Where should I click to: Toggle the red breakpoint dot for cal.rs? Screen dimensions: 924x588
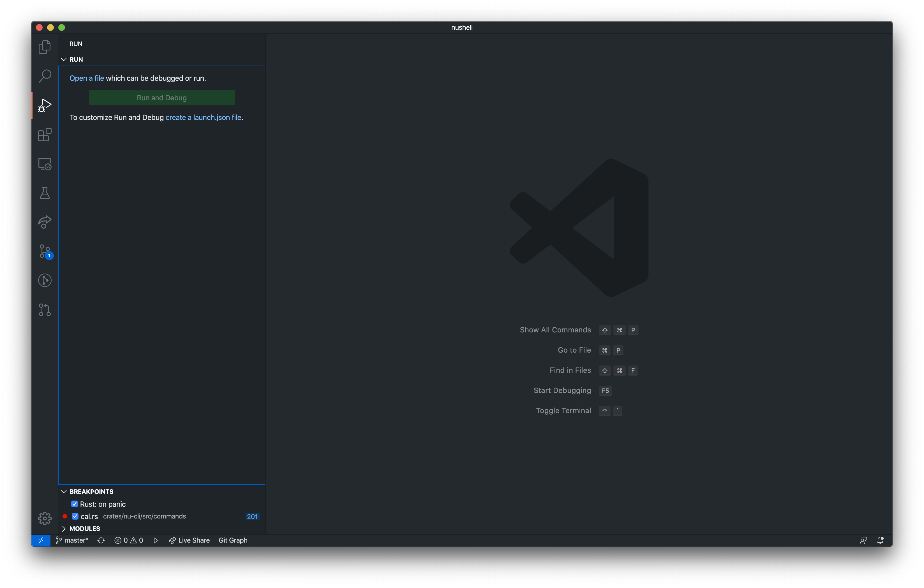(x=64, y=517)
